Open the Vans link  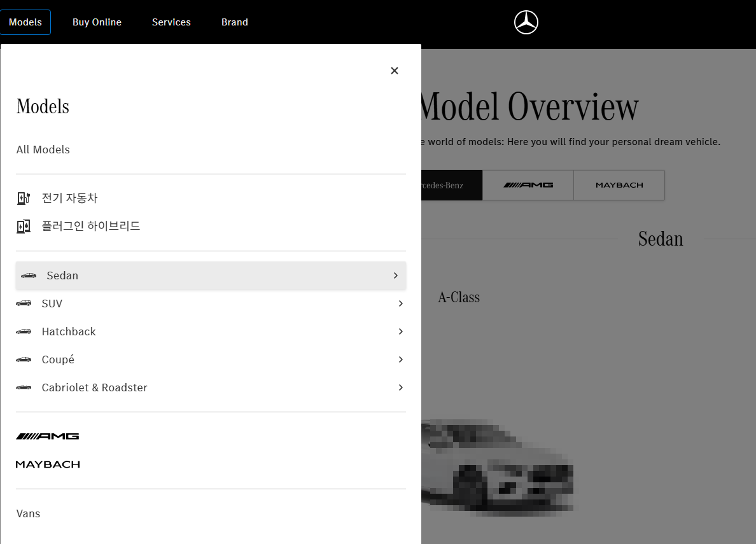coord(28,513)
